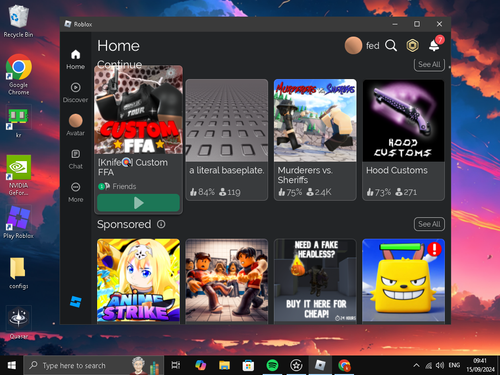Image resolution: width=500 pixels, height=375 pixels.
Task: Open the volume tray icon
Action: [x=440, y=365]
